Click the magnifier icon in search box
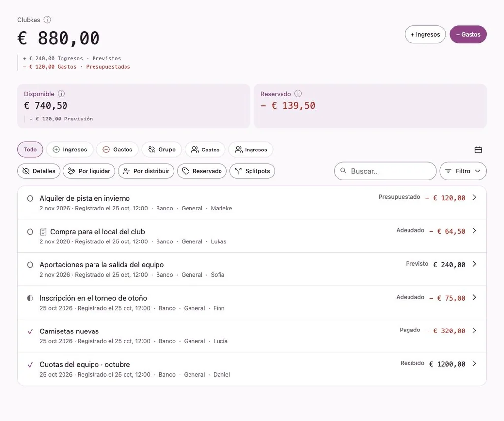This screenshot has width=504, height=421. [x=343, y=171]
